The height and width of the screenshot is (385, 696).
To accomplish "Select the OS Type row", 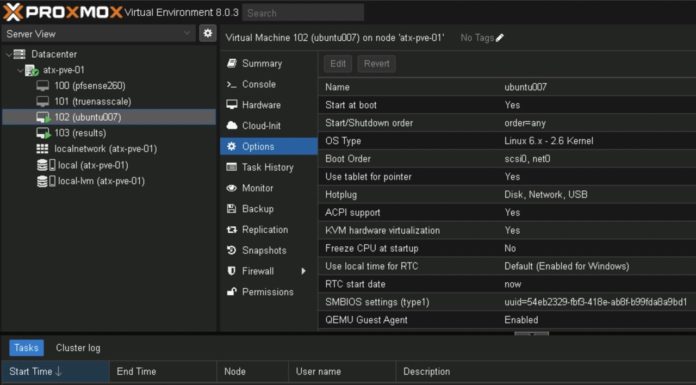I will (x=507, y=141).
